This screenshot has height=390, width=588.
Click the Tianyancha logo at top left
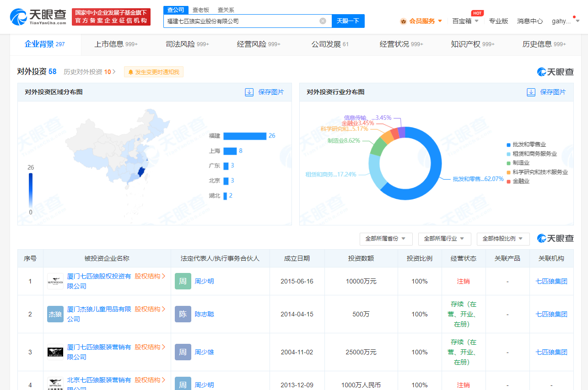click(x=38, y=16)
